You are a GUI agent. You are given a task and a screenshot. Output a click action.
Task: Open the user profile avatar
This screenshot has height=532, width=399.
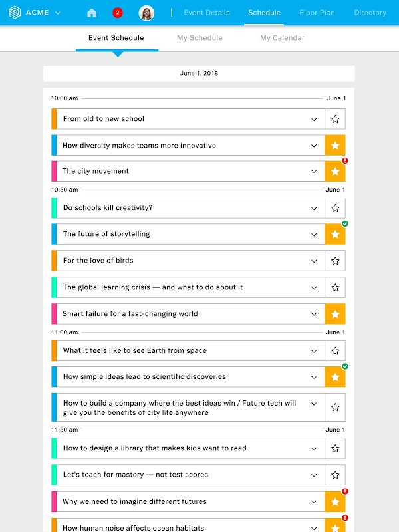(146, 13)
